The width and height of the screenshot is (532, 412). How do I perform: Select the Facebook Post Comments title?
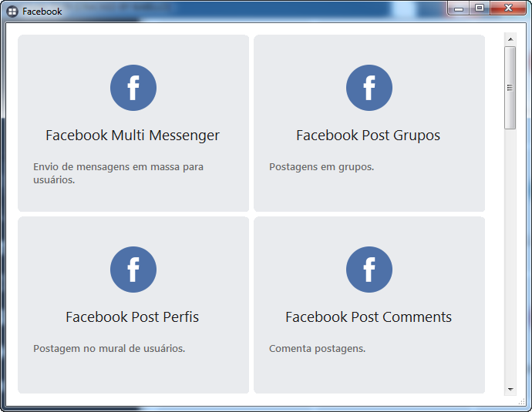(368, 317)
